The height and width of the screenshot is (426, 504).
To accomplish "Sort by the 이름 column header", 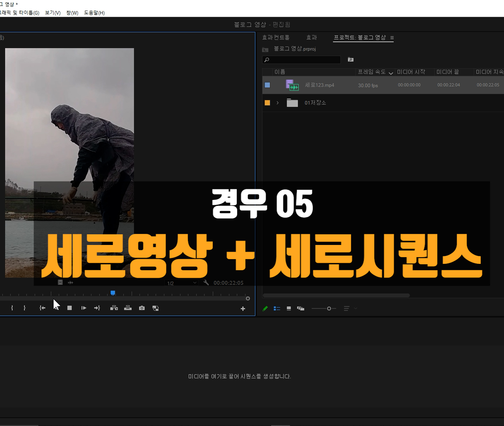I will tap(280, 72).
